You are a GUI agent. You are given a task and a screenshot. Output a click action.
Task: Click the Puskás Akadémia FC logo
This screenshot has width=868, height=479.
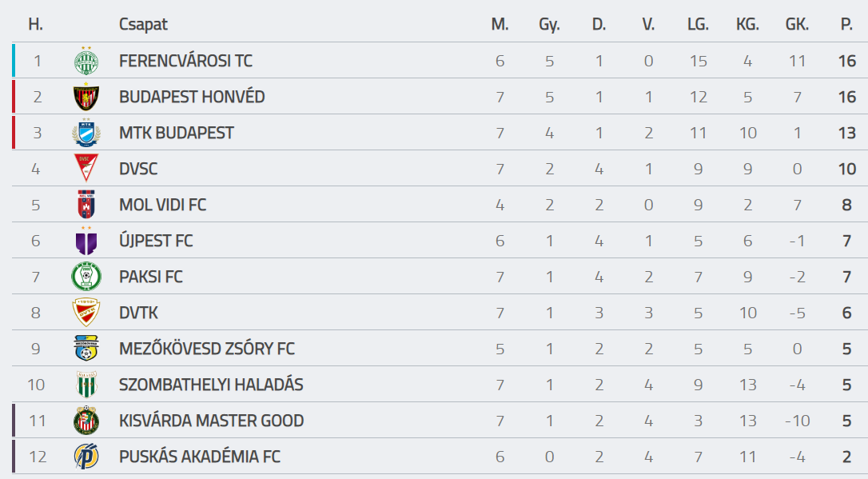[86, 457]
